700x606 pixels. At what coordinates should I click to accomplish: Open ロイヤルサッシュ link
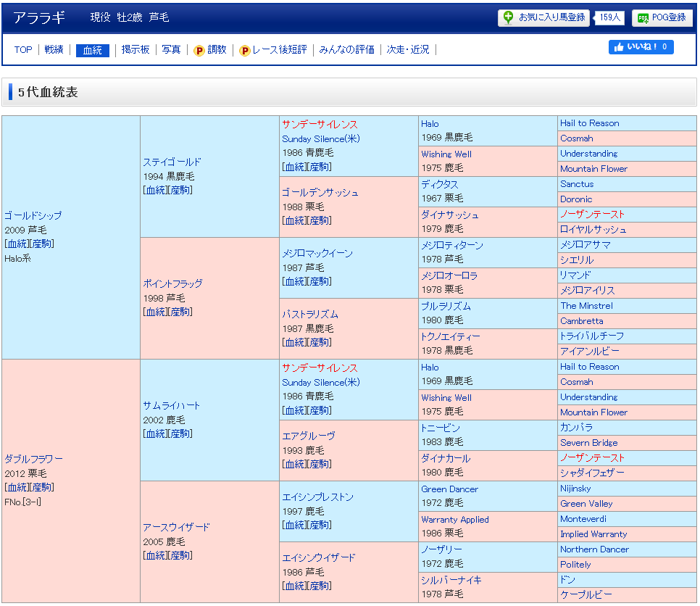[593, 230]
